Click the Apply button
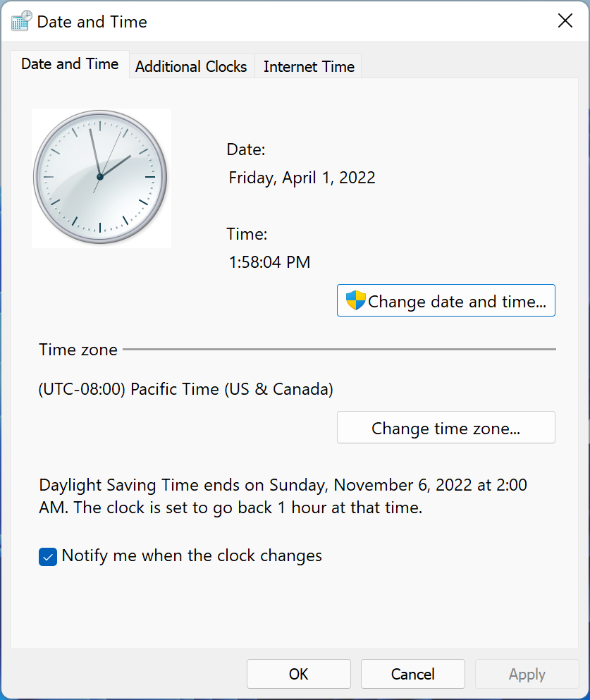 pyautogui.click(x=527, y=674)
